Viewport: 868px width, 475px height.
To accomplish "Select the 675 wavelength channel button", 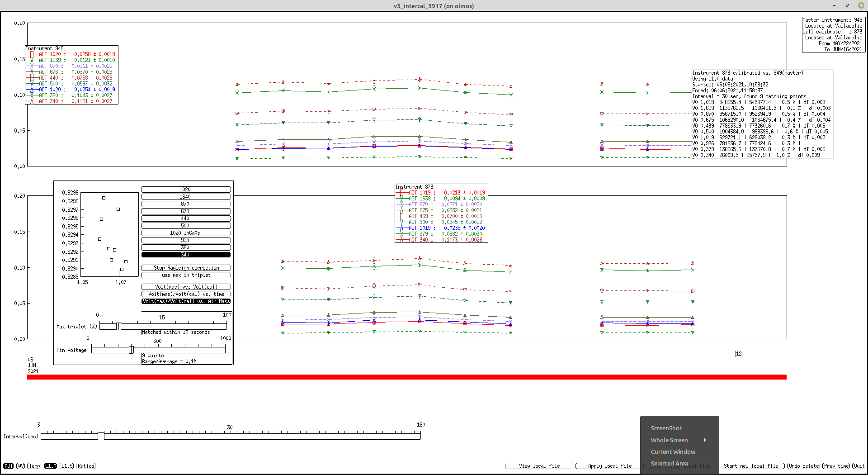I will click(x=186, y=211).
